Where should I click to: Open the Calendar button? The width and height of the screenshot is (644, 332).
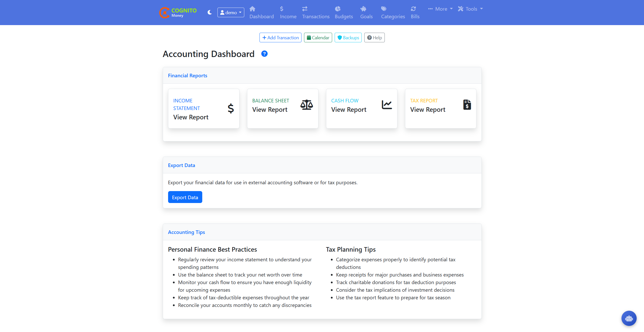[318, 38]
